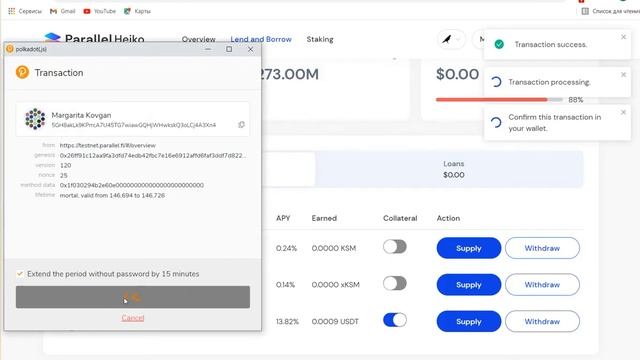Screen dimensions: 640x360
Task: Click Supply for USDT row
Action: click(469, 321)
